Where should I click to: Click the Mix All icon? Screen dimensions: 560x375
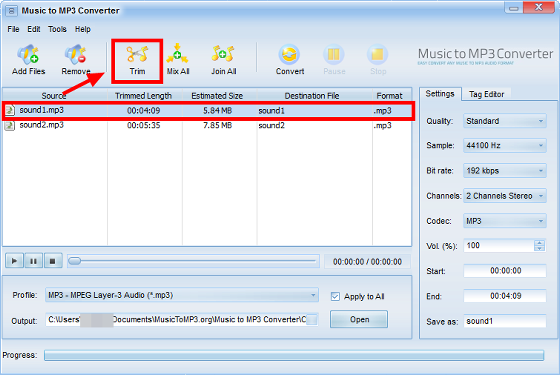click(178, 59)
